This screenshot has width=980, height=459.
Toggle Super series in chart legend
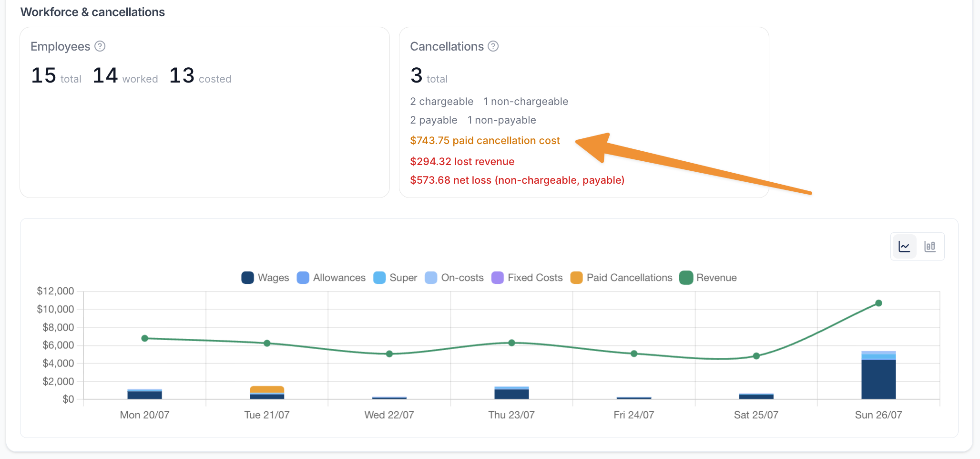click(x=395, y=278)
